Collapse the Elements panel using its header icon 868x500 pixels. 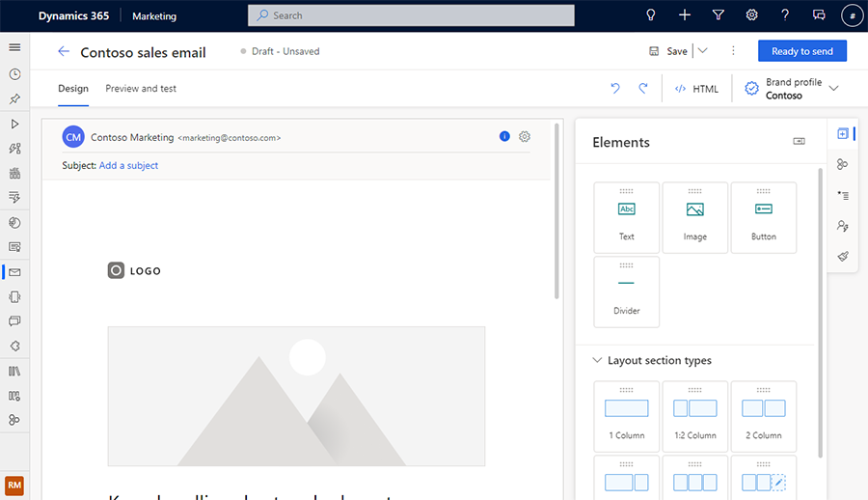click(x=799, y=141)
